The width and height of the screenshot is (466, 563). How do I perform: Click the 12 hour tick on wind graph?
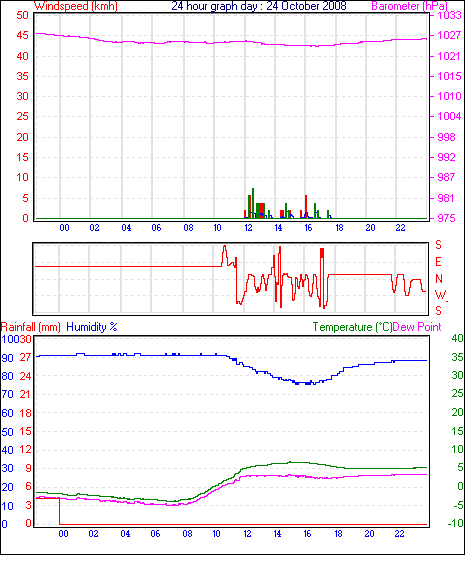click(x=248, y=228)
